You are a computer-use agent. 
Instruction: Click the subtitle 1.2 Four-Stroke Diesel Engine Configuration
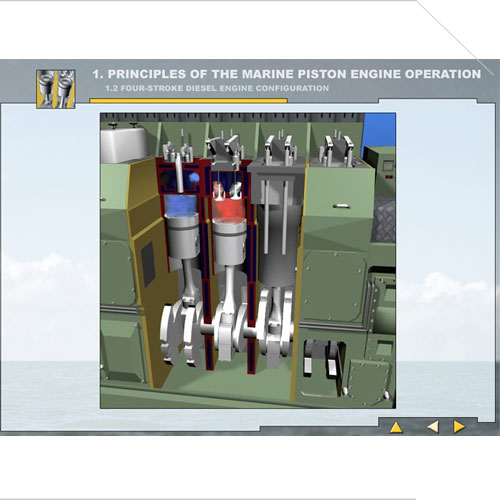click(x=217, y=88)
